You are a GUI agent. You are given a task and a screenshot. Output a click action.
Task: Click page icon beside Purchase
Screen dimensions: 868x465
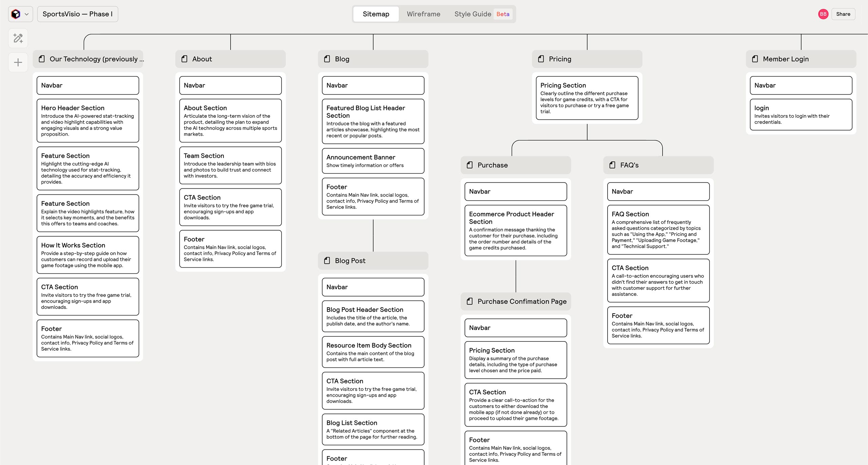point(470,165)
